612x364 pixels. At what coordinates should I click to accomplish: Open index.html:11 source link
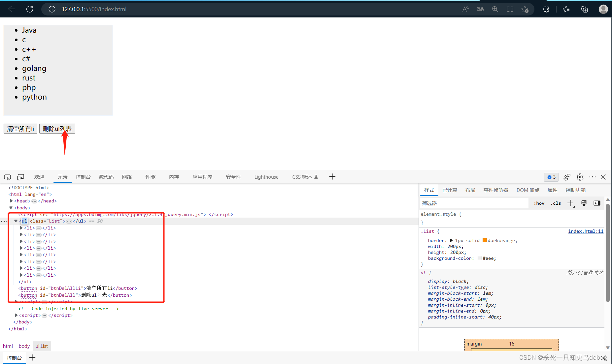tap(586, 231)
